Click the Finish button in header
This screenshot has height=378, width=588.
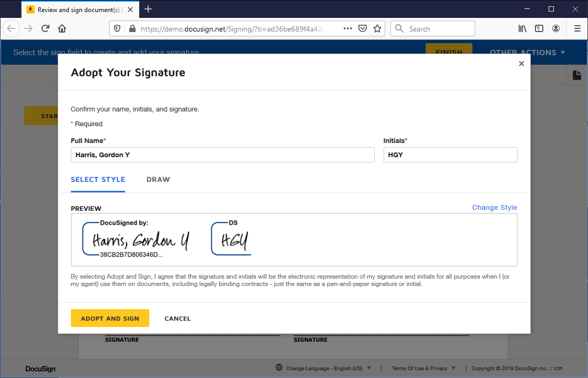click(449, 49)
